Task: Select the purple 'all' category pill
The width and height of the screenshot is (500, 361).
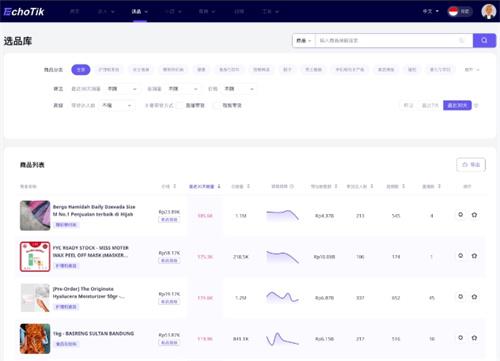Action: (x=81, y=70)
